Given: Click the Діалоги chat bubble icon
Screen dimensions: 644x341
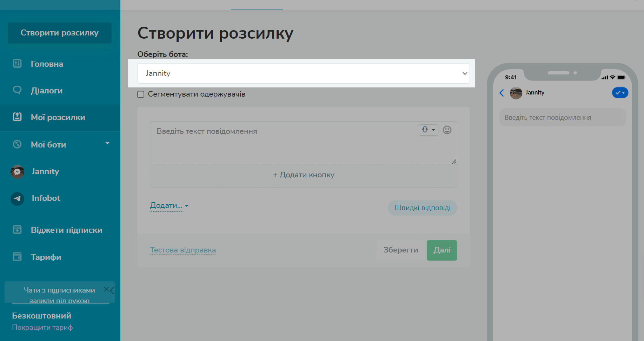Looking at the screenshot, I should point(17,90).
